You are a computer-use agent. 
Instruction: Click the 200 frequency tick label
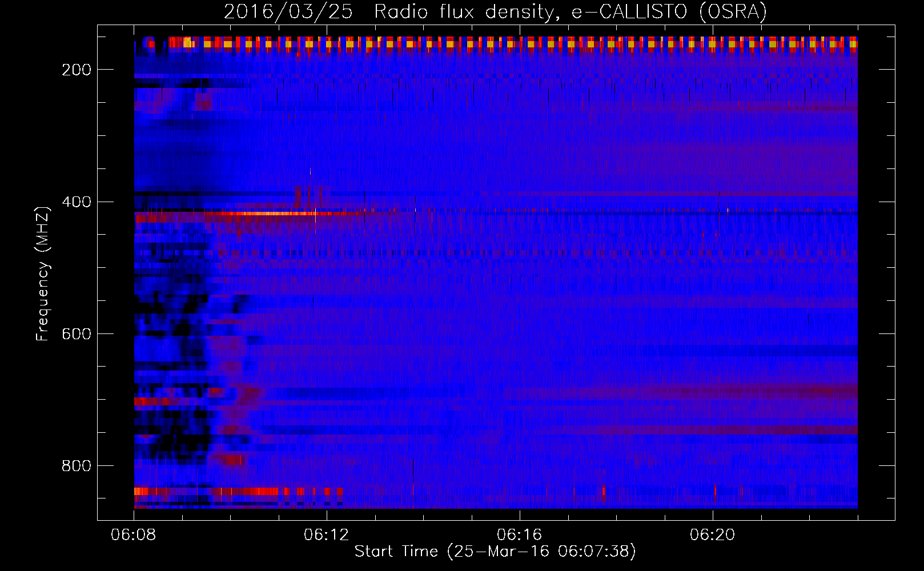[x=77, y=70]
